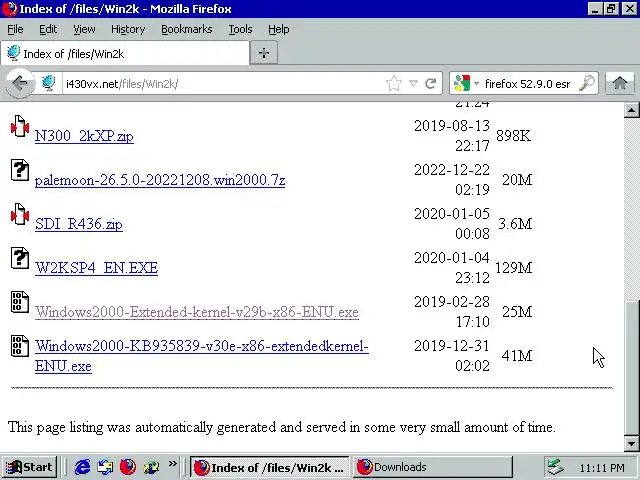Download palemoon-26.5.0-20221208.win2000.7z
Viewport: 640px width, 480px height.
coord(160,180)
